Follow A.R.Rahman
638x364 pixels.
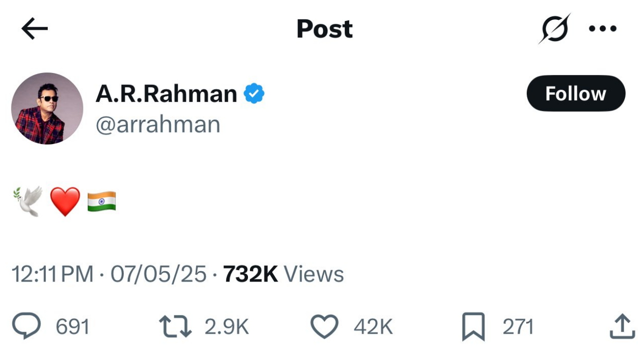coord(575,93)
